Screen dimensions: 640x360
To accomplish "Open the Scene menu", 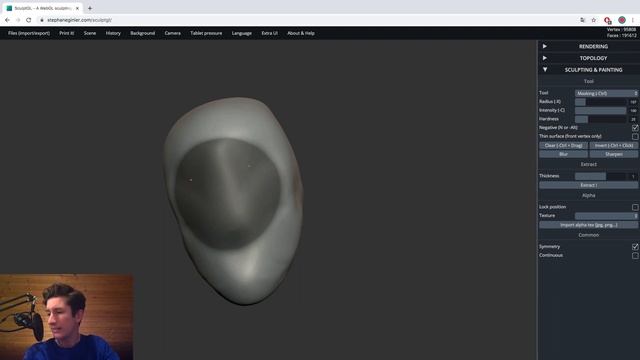I will [90, 33].
